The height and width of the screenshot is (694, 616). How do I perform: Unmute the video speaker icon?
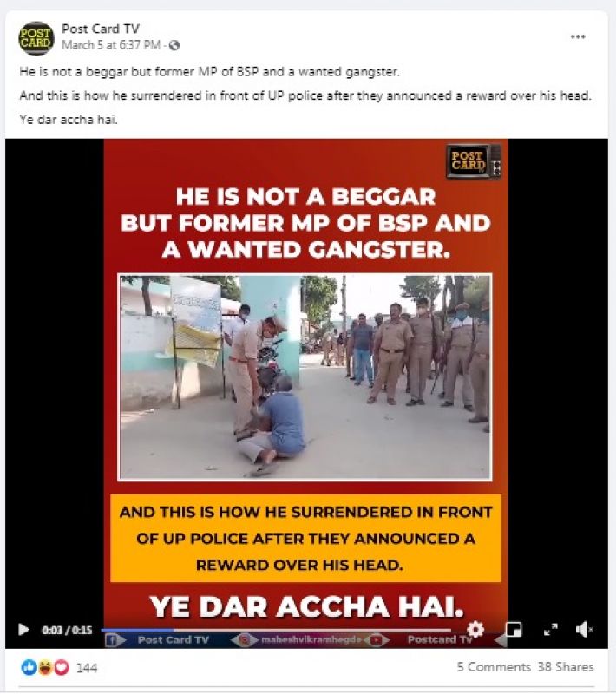[x=584, y=629]
